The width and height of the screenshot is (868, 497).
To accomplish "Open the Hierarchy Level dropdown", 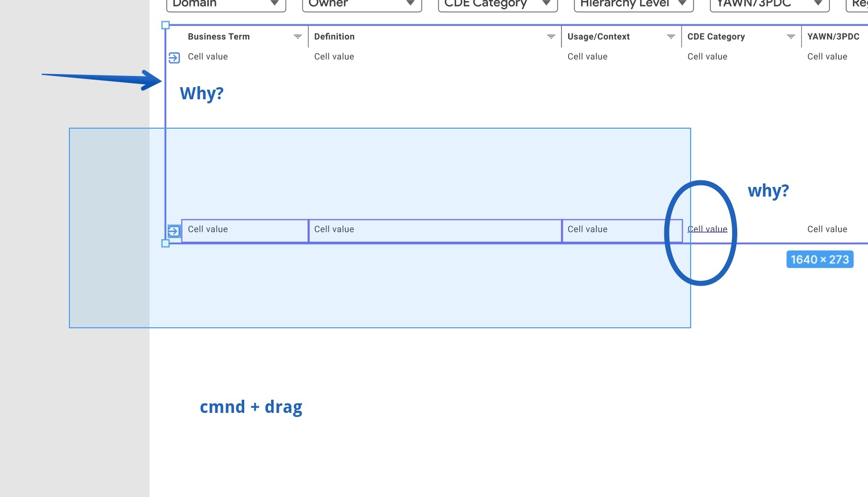I will [633, 4].
